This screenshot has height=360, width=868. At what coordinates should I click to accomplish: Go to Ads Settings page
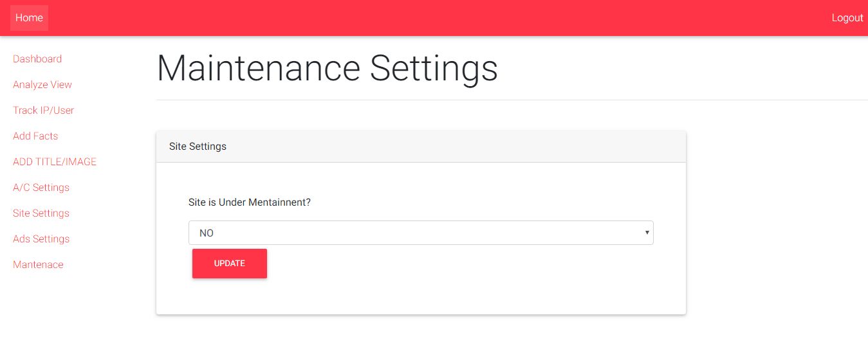pos(41,239)
